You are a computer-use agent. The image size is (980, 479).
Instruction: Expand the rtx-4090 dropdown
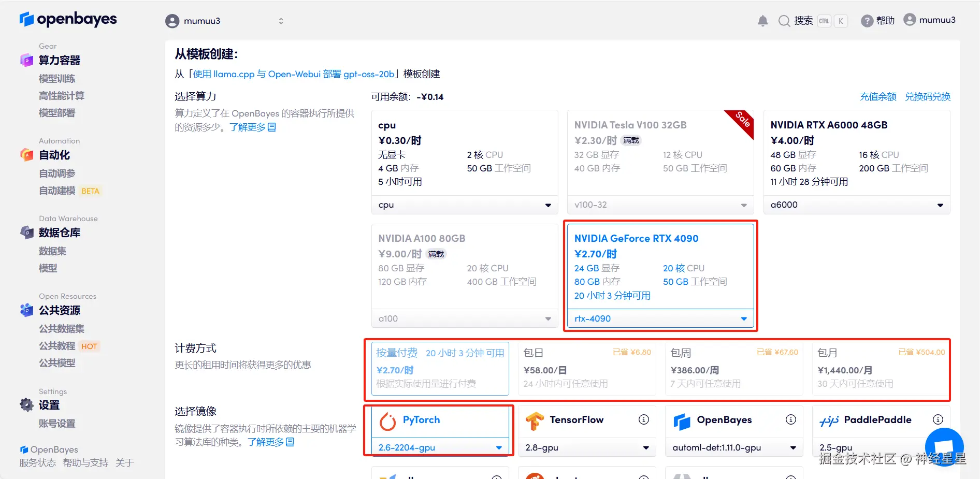[660, 318]
